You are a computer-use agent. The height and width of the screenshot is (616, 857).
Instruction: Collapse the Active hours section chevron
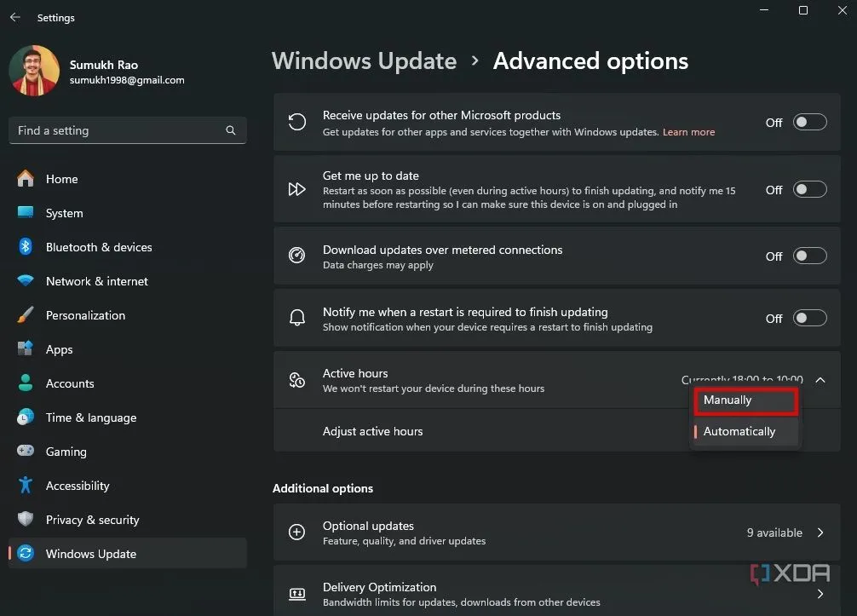820,380
